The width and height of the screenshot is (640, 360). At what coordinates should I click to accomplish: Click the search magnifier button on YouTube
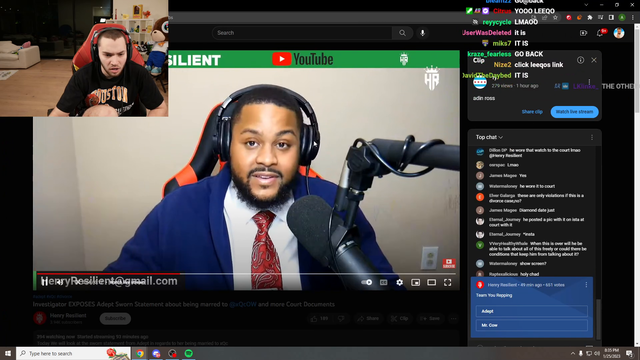(x=402, y=33)
